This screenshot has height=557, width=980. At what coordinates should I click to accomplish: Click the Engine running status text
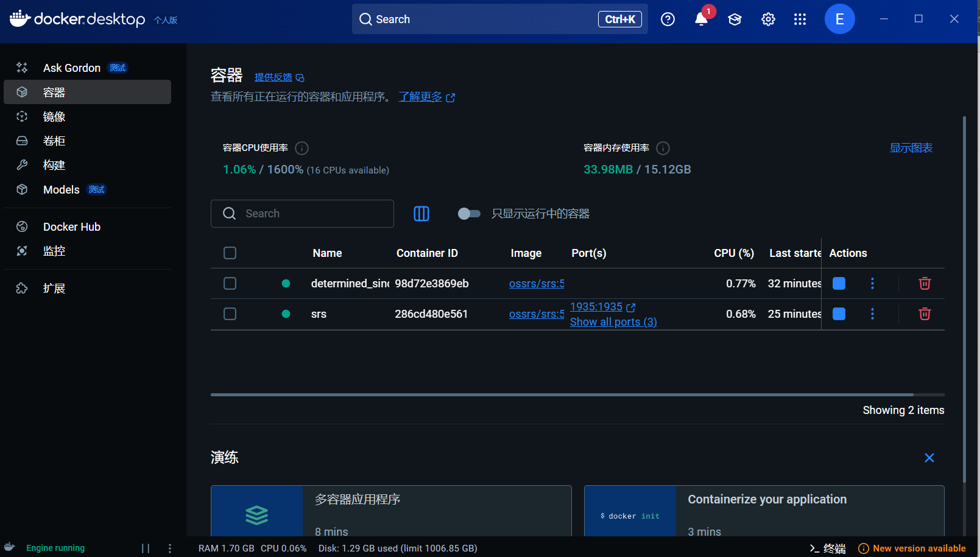point(55,548)
